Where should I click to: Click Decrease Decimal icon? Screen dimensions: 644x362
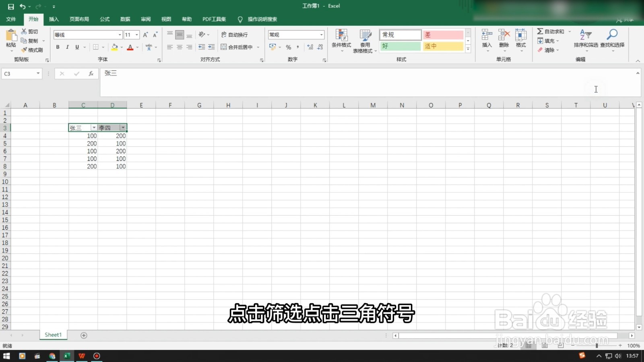[320, 47]
